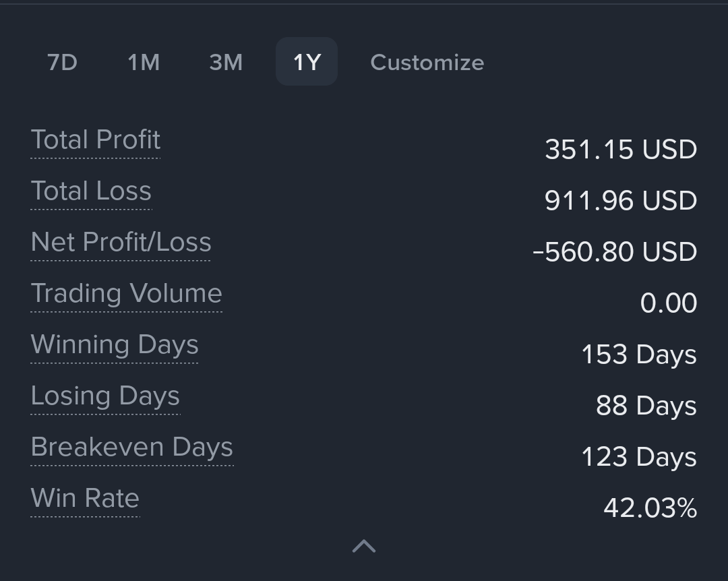728x581 pixels.
Task: Open the Breakeven Days explanation
Action: click(x=132, y=448)
